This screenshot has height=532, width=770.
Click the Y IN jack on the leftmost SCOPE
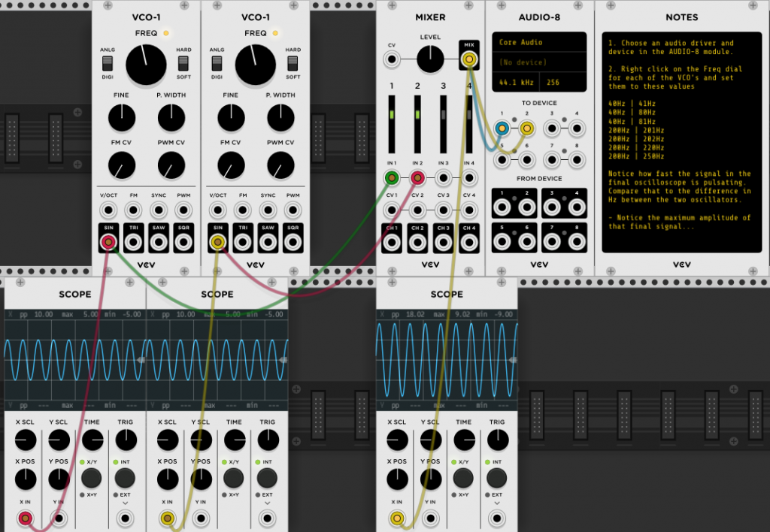pyautogui.click(x=59, y=518)
